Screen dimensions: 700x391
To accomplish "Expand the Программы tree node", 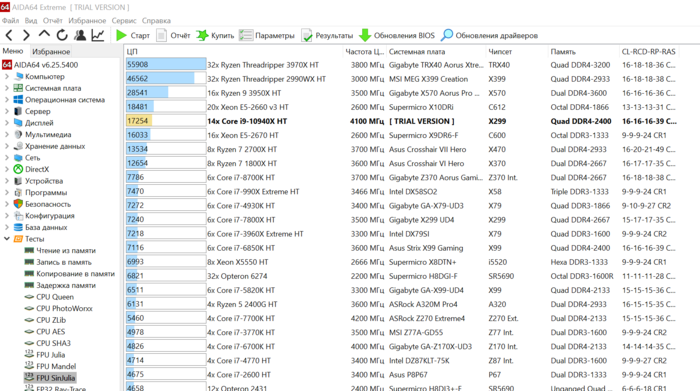I will [x=7, y=192].
